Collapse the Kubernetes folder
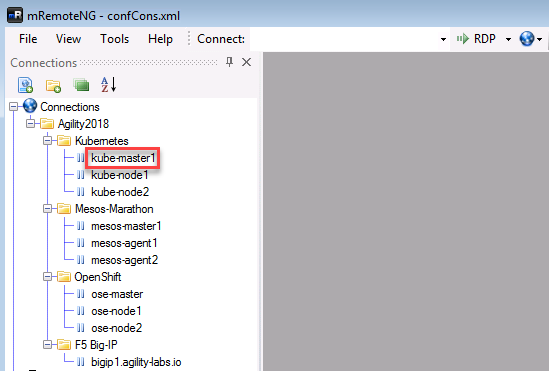Viewport: 549px width, 371px height. pyautogui.click(x=47, y=141)
